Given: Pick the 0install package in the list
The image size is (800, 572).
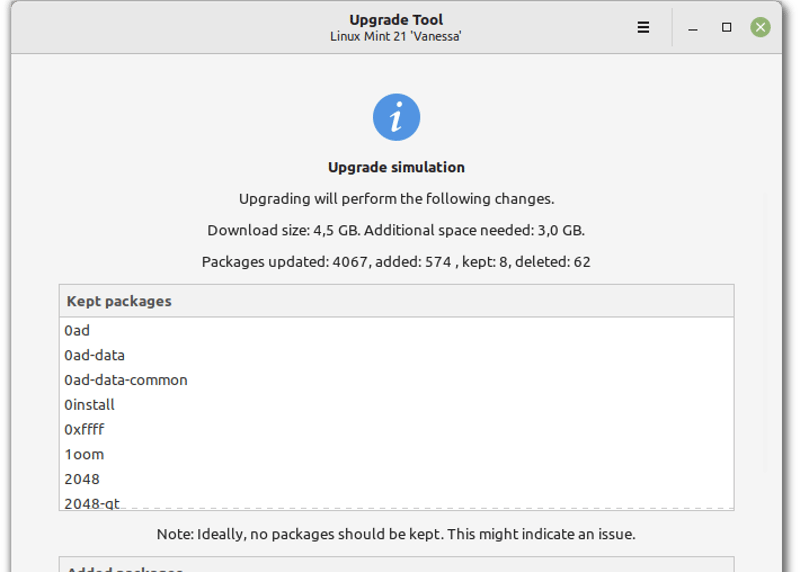Looking at the screenshot, I should coord(90,405).
